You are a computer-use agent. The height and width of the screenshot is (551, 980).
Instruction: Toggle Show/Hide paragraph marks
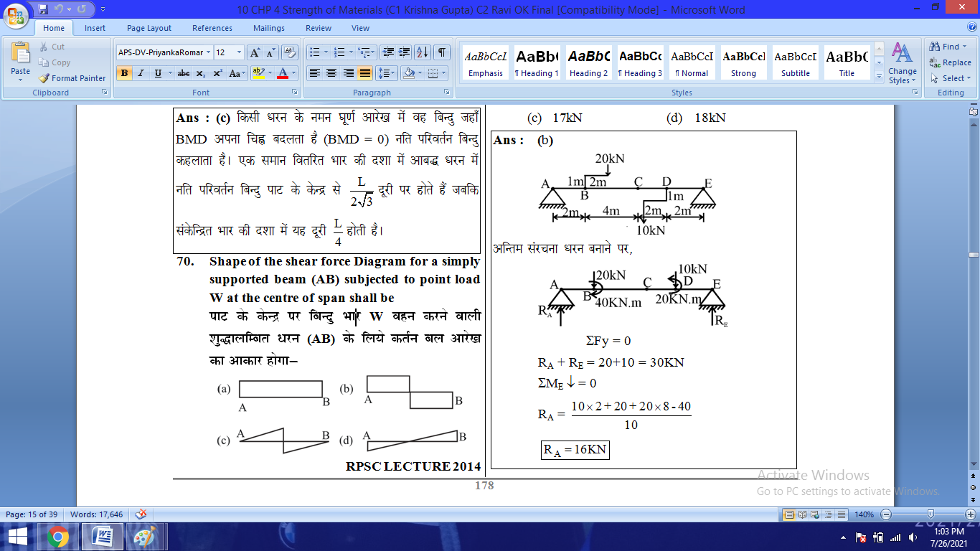click(442, 52)
